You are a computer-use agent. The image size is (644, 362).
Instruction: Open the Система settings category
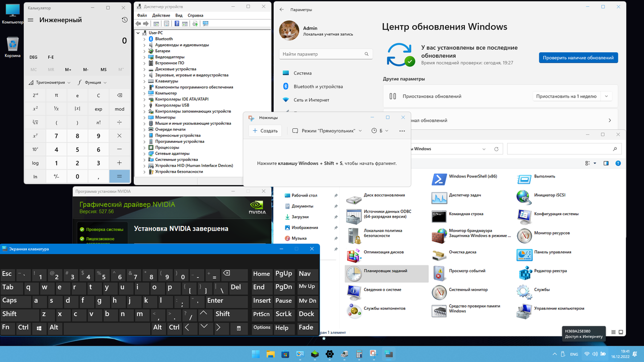[x=302, y=73]
